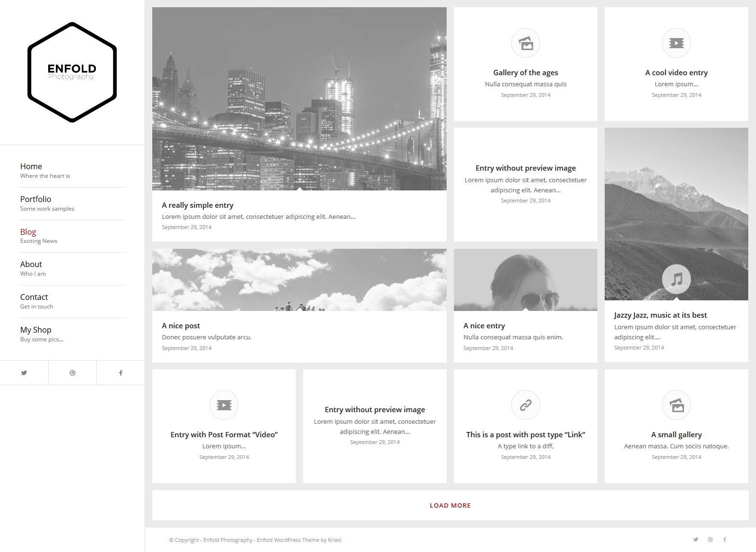Open the Dribbble icon in the sidebar

tap(72, 373)
